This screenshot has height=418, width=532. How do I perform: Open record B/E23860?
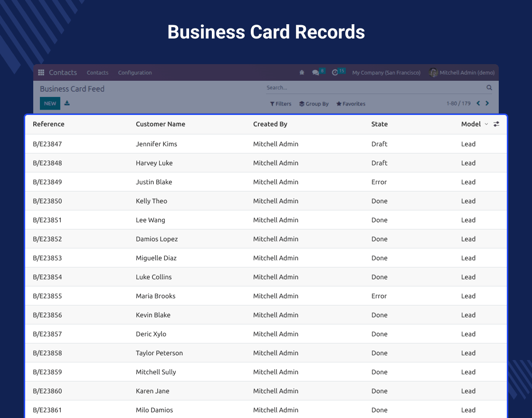click(47, 391)
